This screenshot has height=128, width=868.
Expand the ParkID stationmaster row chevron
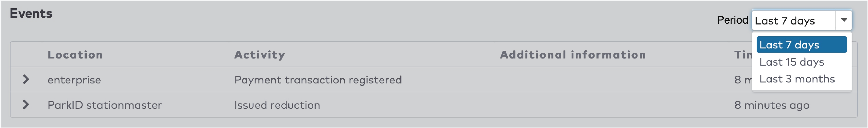click(26, 105)
